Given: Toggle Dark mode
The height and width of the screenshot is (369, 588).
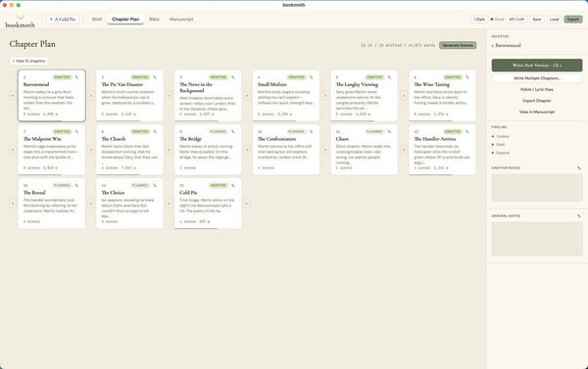Looking at the screenshot, I should 479,20.
